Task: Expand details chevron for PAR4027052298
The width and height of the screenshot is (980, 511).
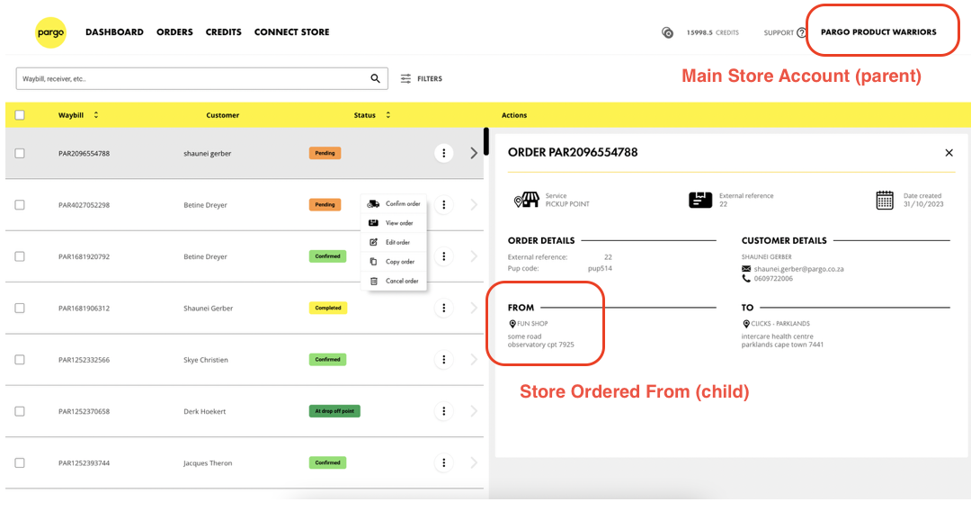Action: point(474,204)
